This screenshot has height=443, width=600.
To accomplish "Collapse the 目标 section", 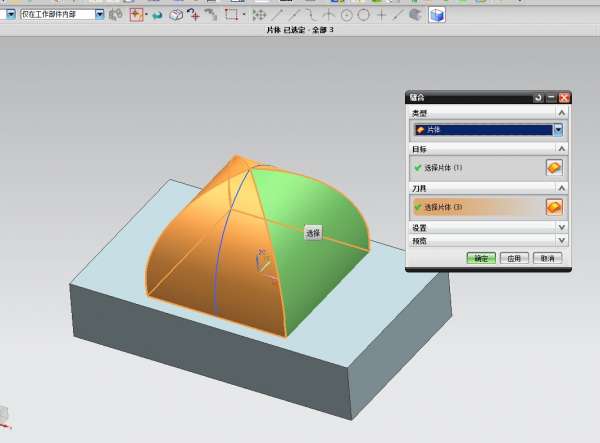I will point(561,149).
